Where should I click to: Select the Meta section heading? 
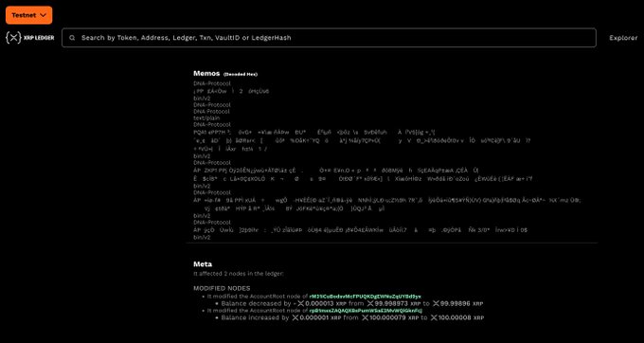click(203, 264)
